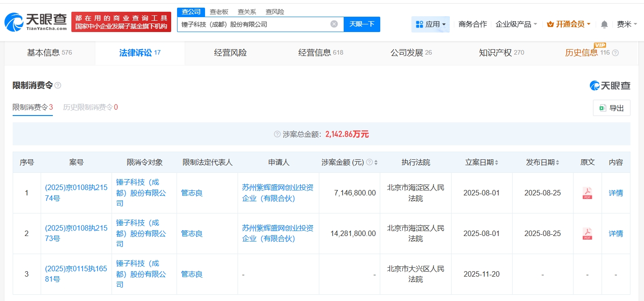Clear the search box text
Image resolution: width=644 pixels, height=301 pixels.
tap(334, 24)
